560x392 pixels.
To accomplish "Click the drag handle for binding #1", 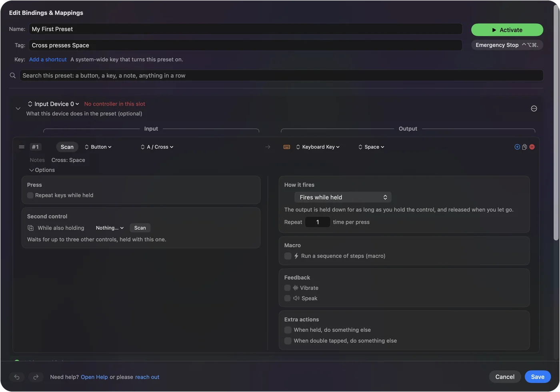I will tap(22, 147).
